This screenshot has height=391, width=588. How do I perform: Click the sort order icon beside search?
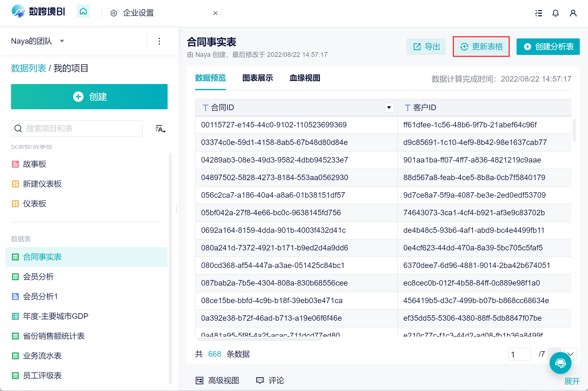click(x=160, y=129)
